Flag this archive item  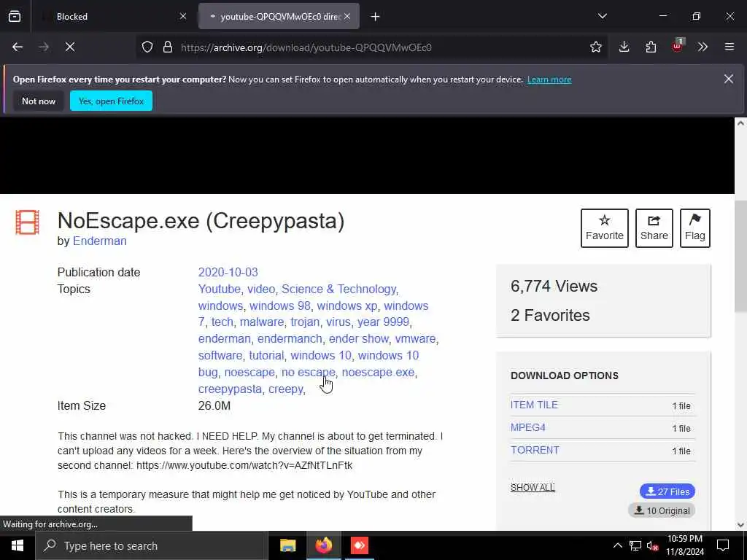695,228
